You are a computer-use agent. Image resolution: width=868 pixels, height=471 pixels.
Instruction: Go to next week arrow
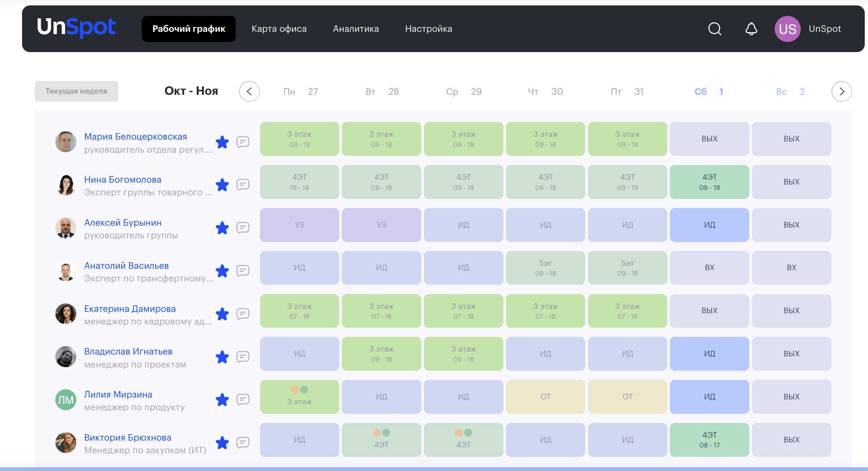(x=841, y=92)
